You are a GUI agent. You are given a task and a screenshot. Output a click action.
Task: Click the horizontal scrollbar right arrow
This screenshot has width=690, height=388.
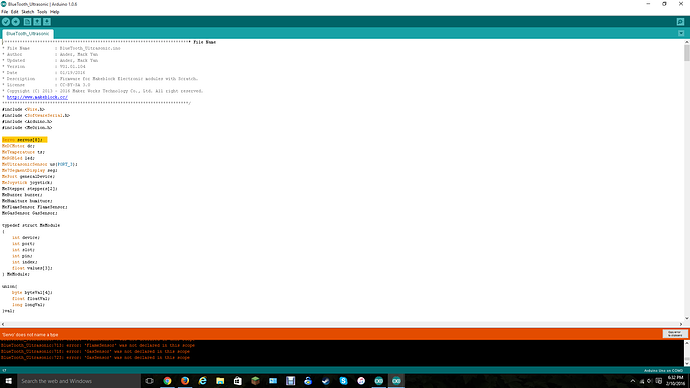[681, 324]
